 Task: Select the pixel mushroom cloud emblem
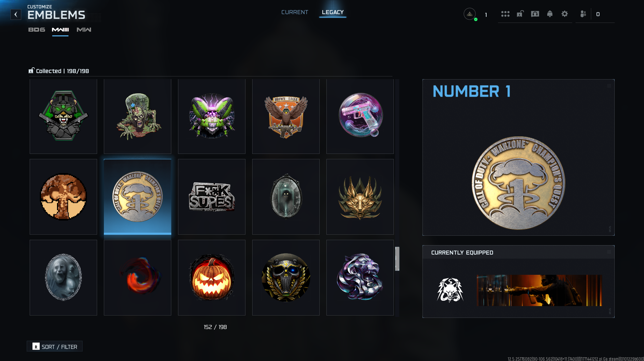click(x=63, y=197)
